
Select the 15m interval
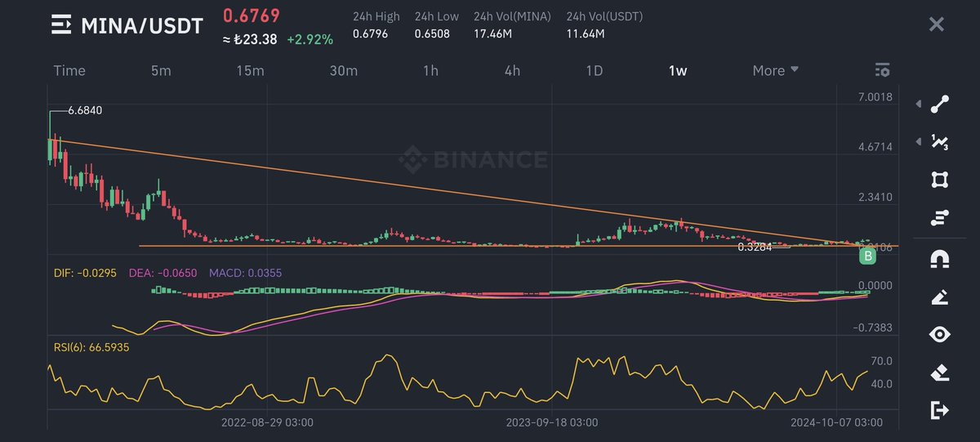[x=250, y=70]
